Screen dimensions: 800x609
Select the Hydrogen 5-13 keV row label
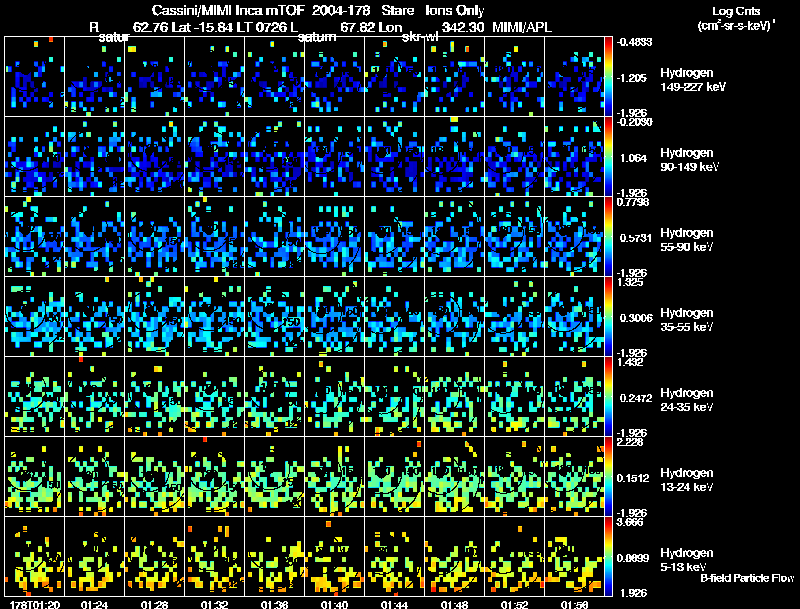(687, 560)
